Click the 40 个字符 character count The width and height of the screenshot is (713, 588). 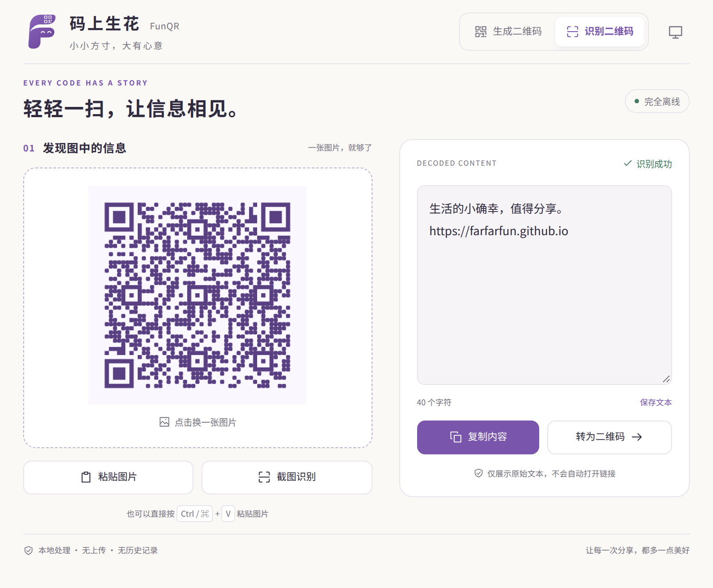coord(434,403)
